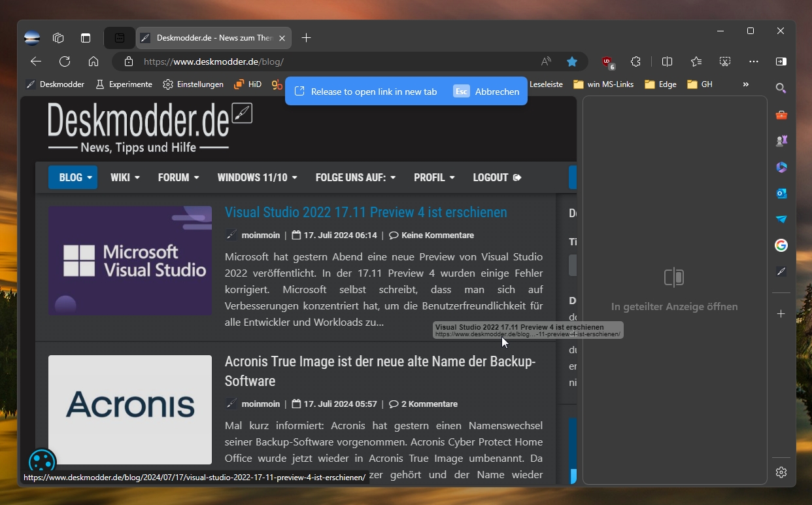View site information via the lock icon
Screen dimensions: 812x505
[x=129, y=61]
